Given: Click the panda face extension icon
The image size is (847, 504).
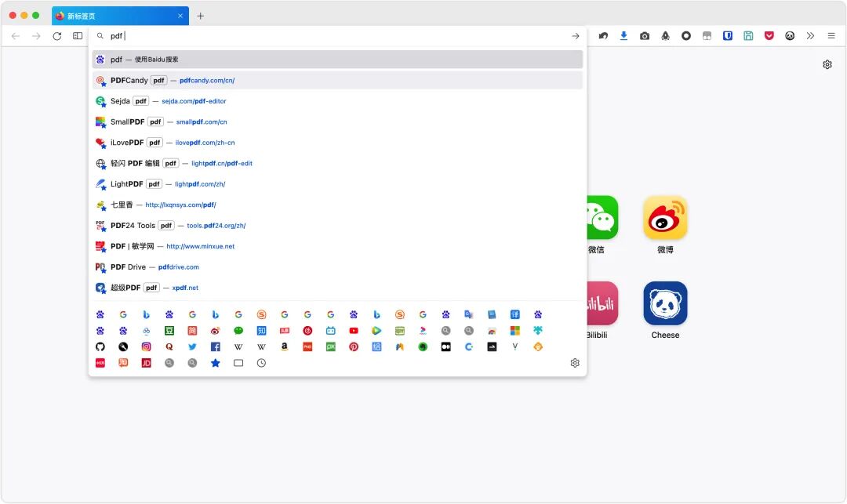Looking at the screenshot, I should coord(790,36).
